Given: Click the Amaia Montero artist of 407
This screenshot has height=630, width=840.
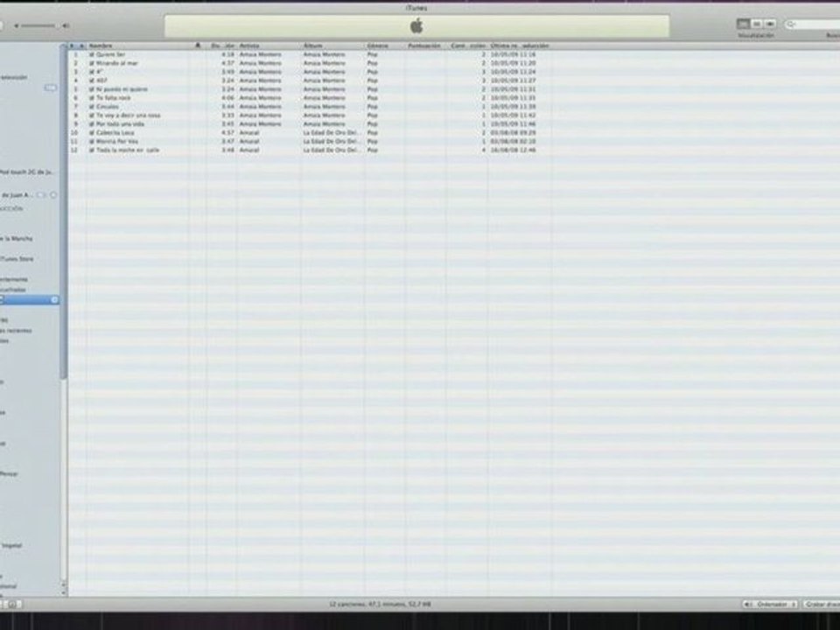Looking at the screenshot, I should (261, 80).
